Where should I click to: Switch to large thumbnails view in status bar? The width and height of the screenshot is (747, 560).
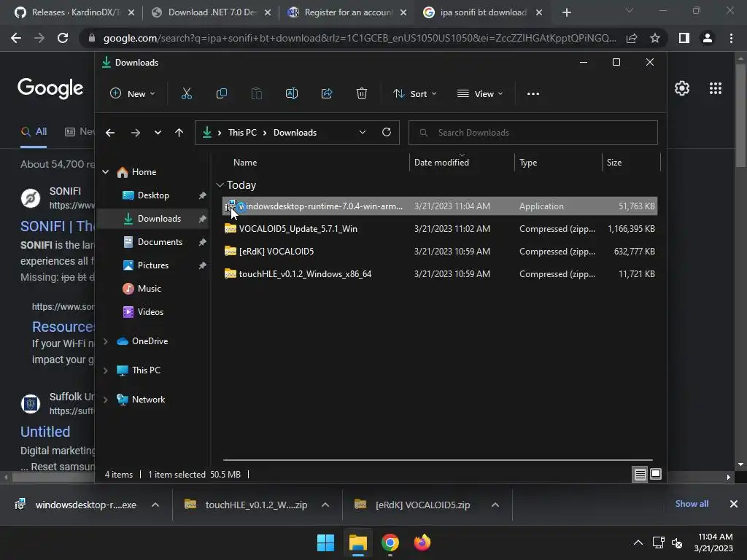point(656,474)
